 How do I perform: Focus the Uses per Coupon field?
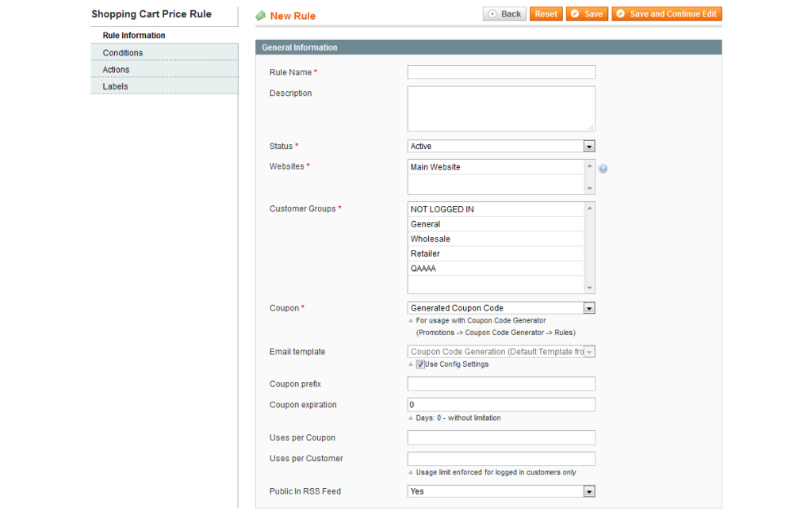(x=501, y=438)
